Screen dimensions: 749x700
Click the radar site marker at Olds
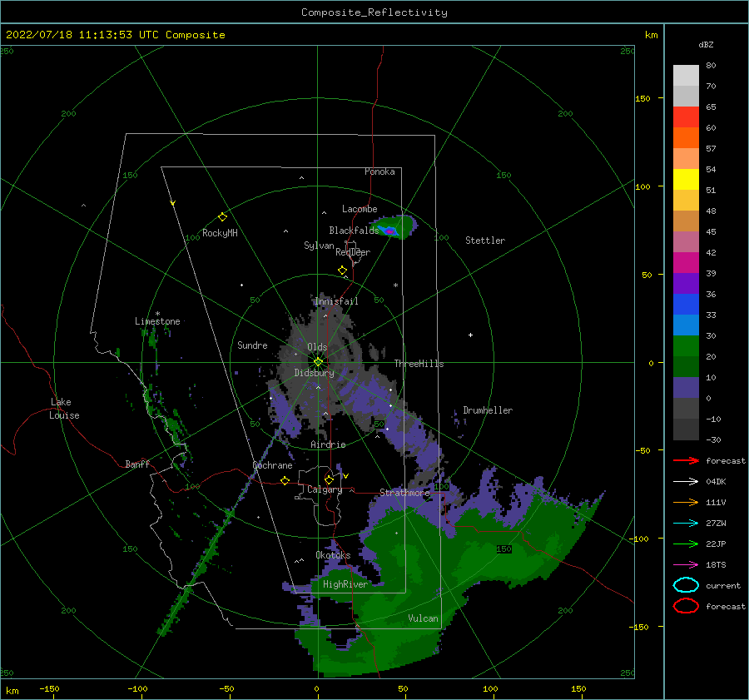point(318,362)
